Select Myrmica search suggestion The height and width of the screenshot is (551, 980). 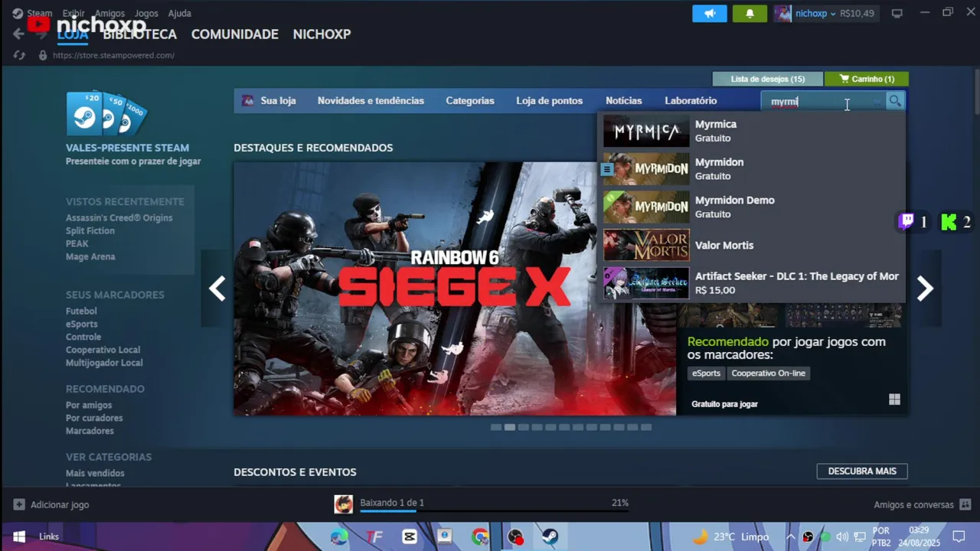(x=752, y=131)
